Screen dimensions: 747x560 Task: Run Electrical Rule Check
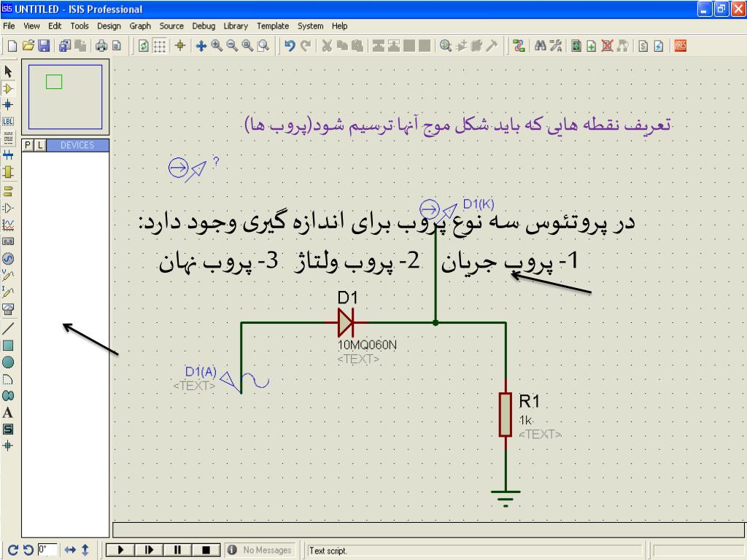659,46
